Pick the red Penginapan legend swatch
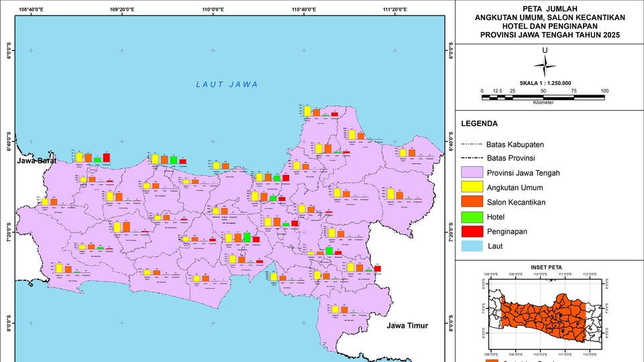This screenshot has height=362, width=644. [x=472, y=231]
